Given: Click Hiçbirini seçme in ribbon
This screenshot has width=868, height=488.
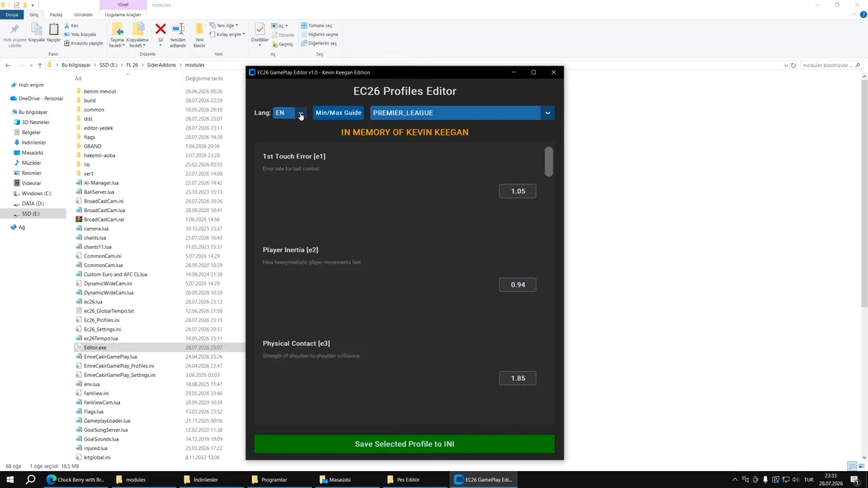Looking at the screenshot, I should [319, 35].
